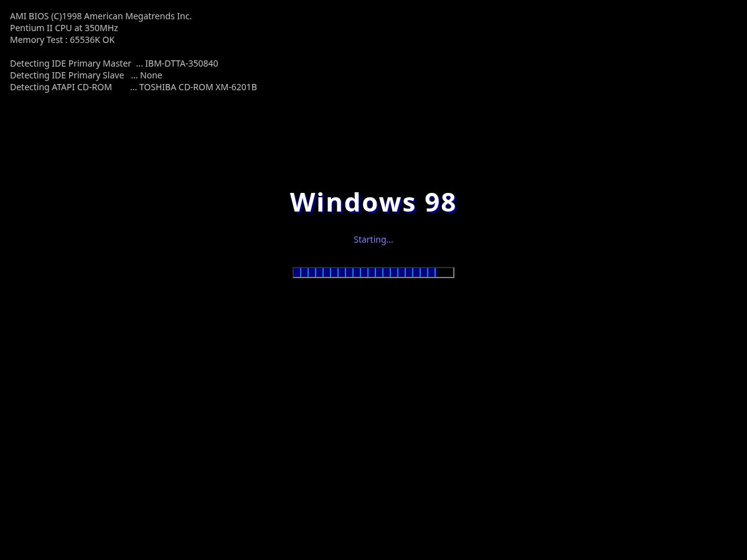The image size is (747, 560).
Task: Select the AMI BIOS (C)1998 American Megatrends line
Action: click(101, 16)
